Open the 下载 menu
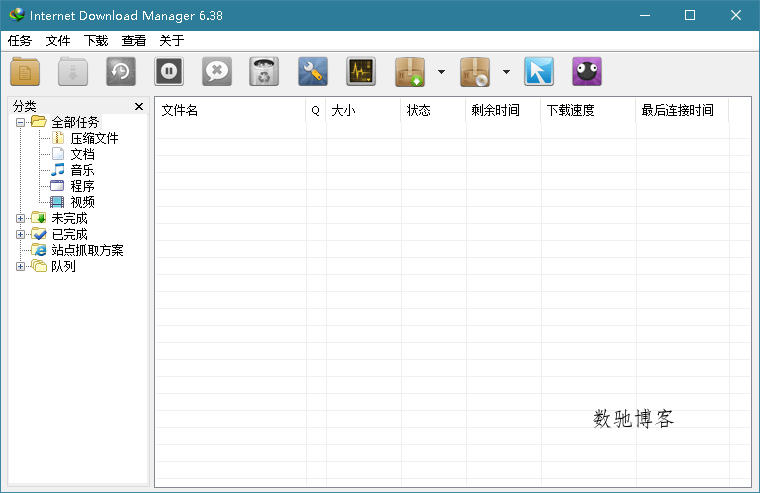Screen dimensions: 760x493 [96, 41]
